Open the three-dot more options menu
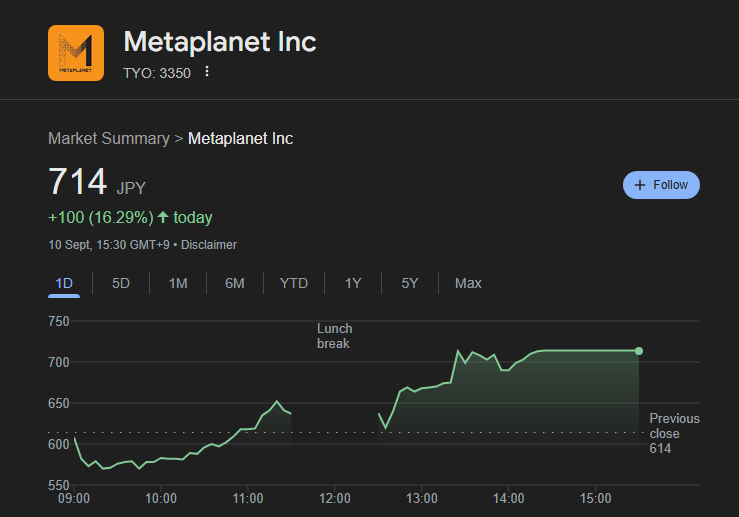Screen dimensions: 739x517 click(x=207, y=72)
